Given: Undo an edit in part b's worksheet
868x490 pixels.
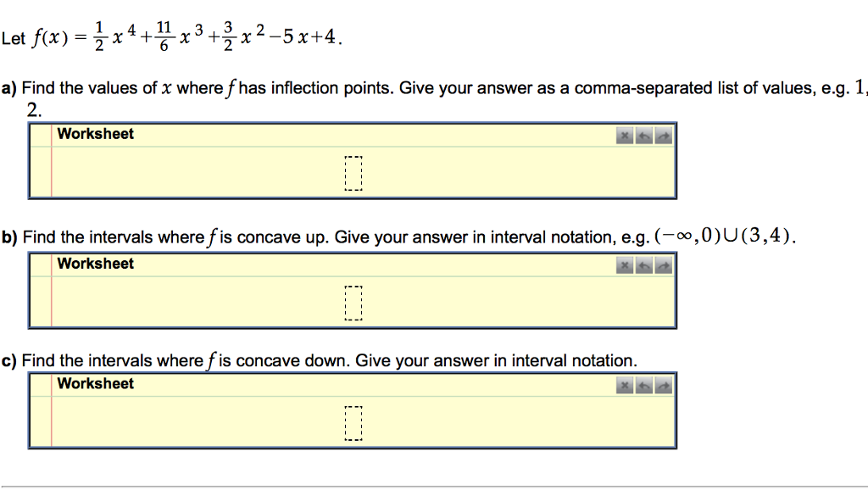Looking at the screenshot, I should tap(643, 265).
